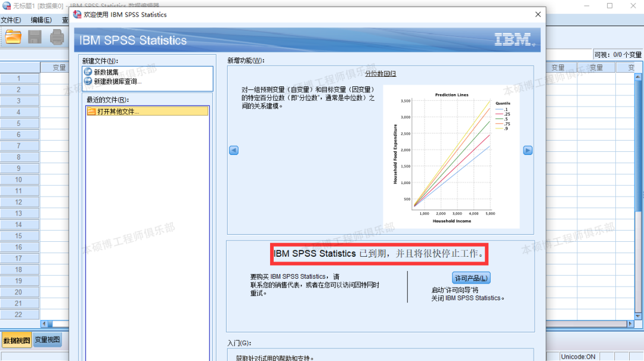Viewport: 644px width, 361px height.
Task: Select row header 12 in data grid
Action: pos(20,202)
